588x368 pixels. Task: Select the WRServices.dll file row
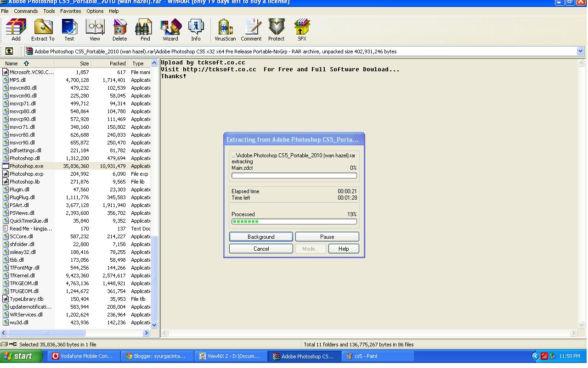pos(76,315)
